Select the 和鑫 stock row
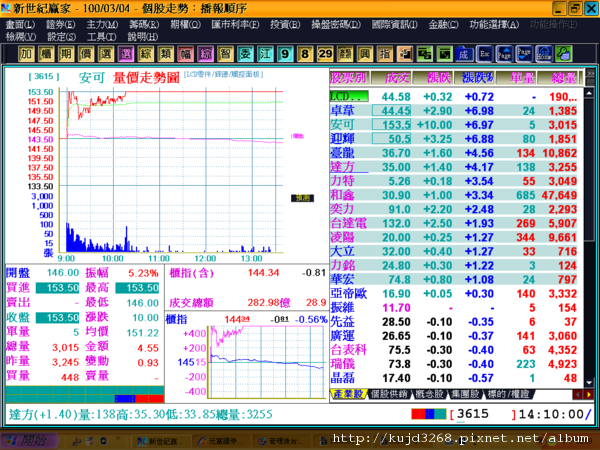 (456, 195)
